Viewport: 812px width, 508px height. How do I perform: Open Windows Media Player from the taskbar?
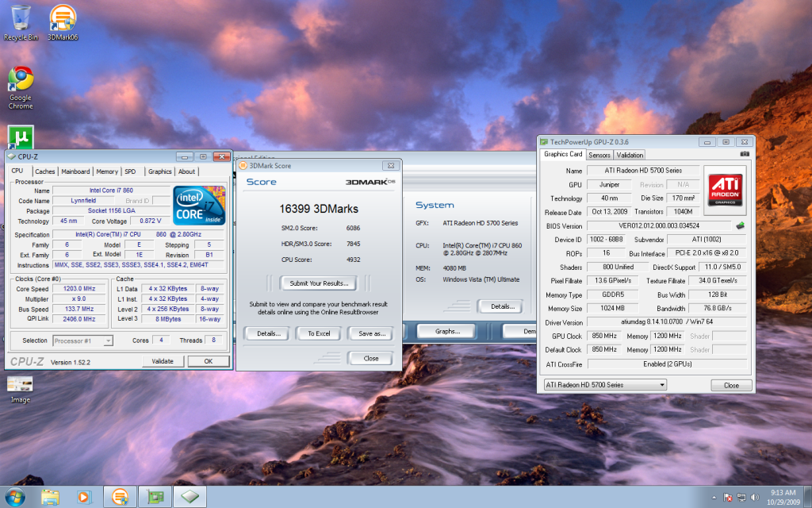pyautogui.click(x=83, y=497)
